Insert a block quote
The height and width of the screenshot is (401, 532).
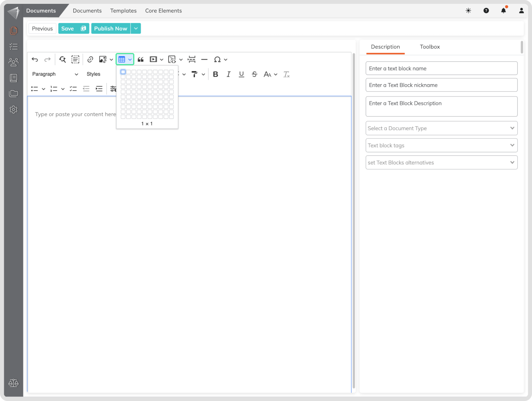(140, 60)
